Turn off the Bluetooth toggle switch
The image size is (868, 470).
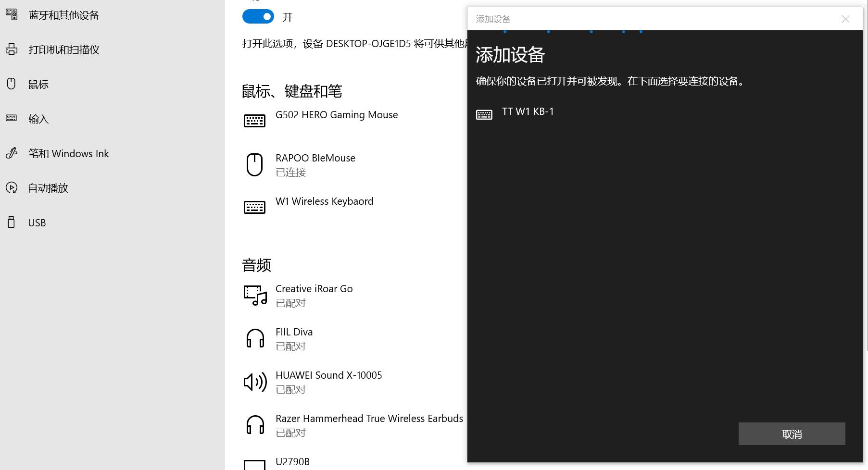[x=258, y=17]
